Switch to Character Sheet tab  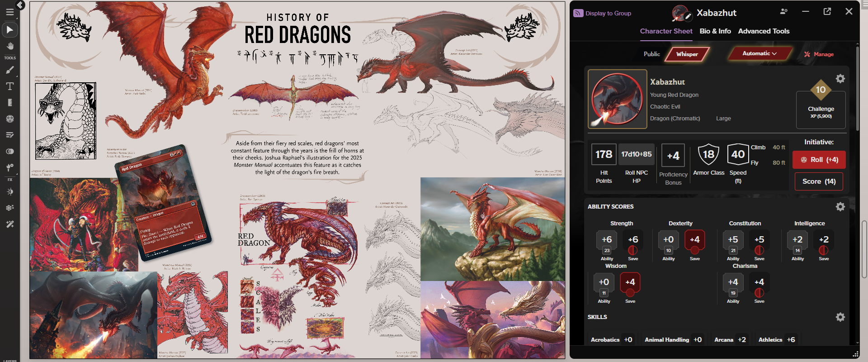pos(666,31)
